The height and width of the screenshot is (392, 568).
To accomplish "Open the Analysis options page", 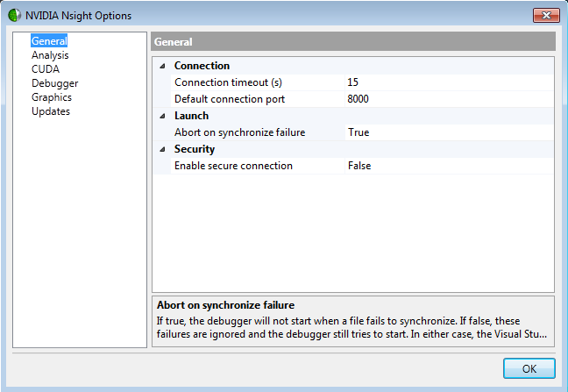I will tap(50, 55).
